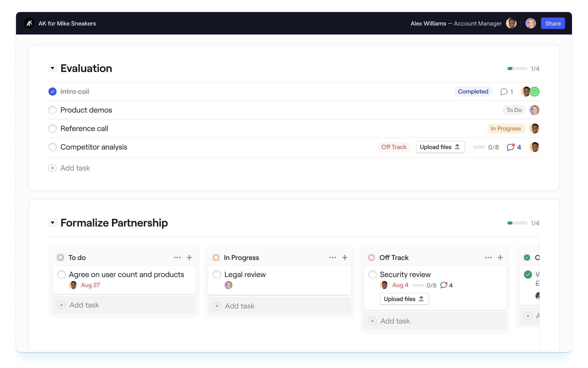
Task: Add a card with the In Progress column plus icon
Action: [x=345, y=257]
